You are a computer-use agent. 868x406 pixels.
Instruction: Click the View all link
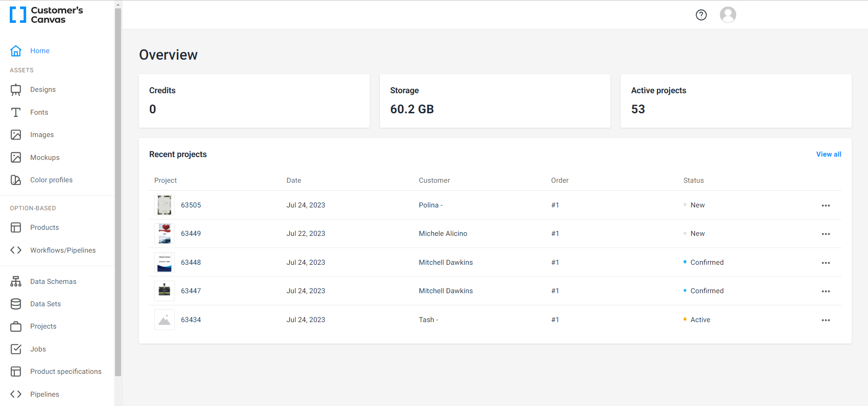tap(828, 154)
